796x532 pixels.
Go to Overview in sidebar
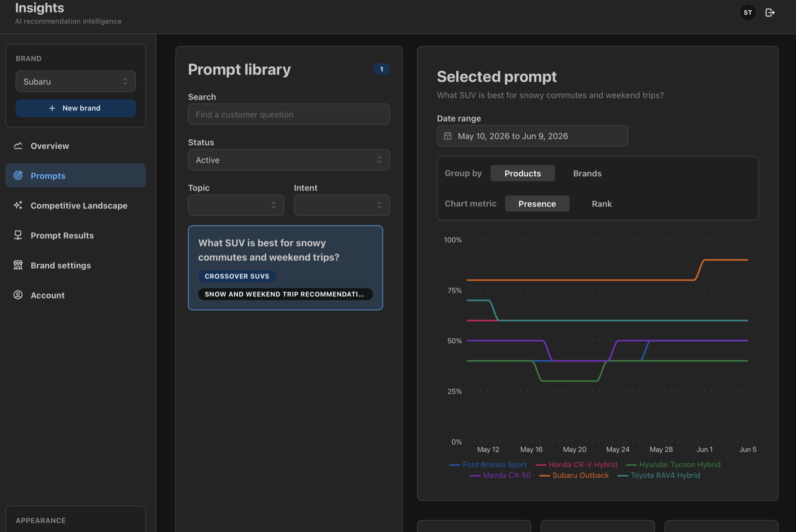[76, 145]
